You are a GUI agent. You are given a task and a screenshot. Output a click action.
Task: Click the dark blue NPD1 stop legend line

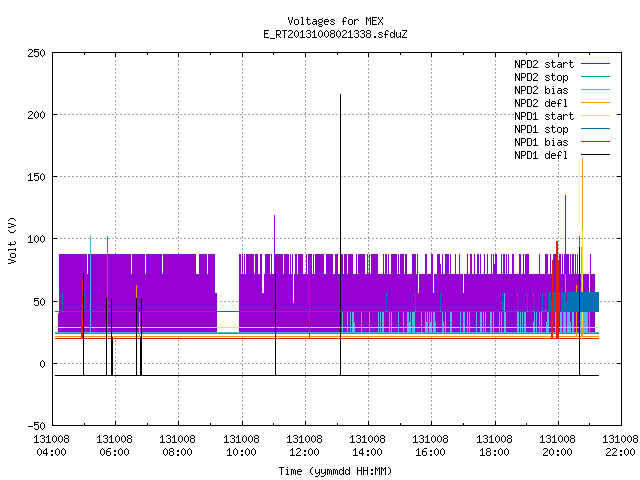click(595, 129)
